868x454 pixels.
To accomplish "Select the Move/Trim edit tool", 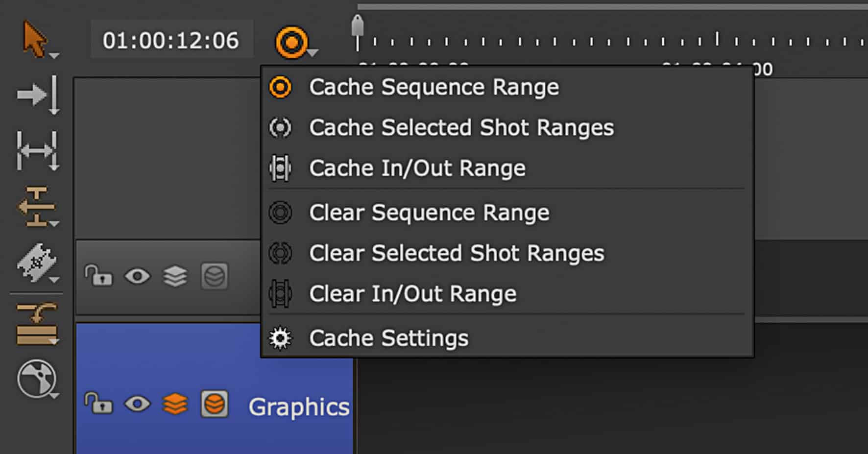I will 36,96.
